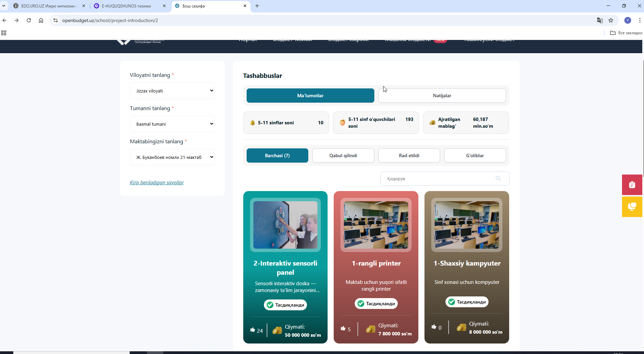Viewport: 644px width, 354px height.
Task: Open the Chrome profile avatar
Action: point(628,20)
